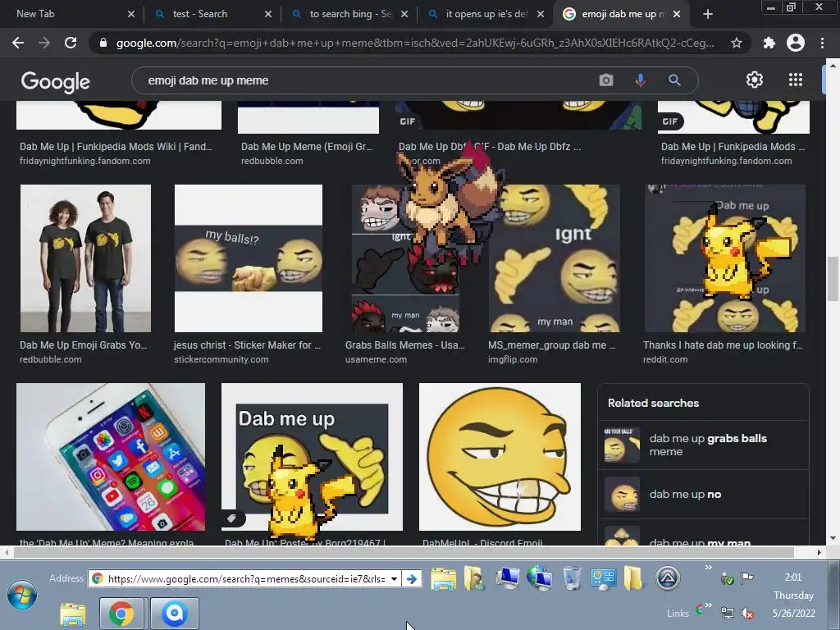This screenshot has height=630, width=840.
Task: Open the Control Panel toolbar icon
Action: tap(603, 578)
